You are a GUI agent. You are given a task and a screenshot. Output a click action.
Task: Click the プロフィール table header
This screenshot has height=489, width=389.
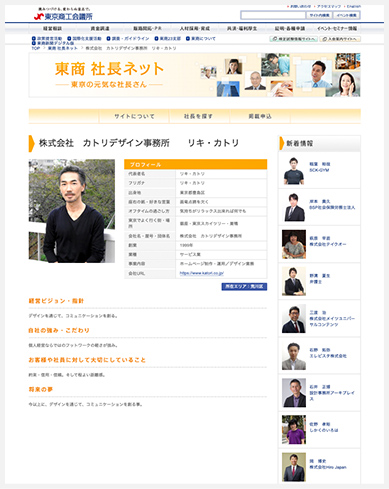pos(196,164)
